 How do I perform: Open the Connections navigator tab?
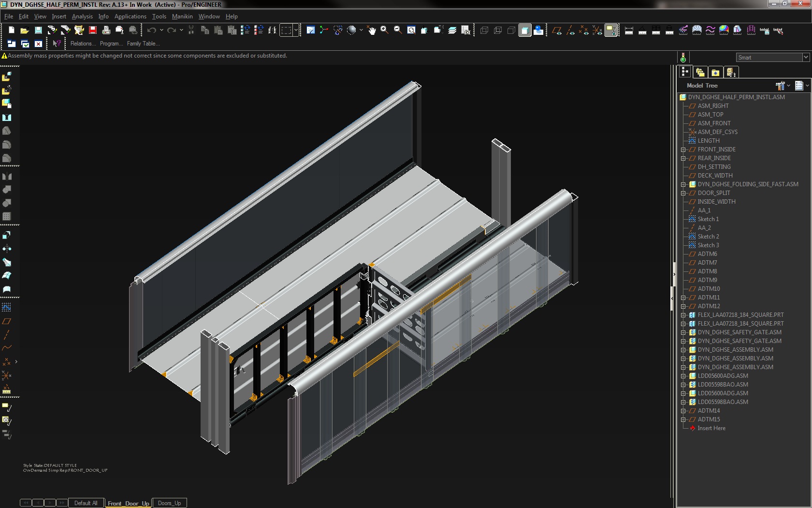pyautogui.click(x=731, y=72)
